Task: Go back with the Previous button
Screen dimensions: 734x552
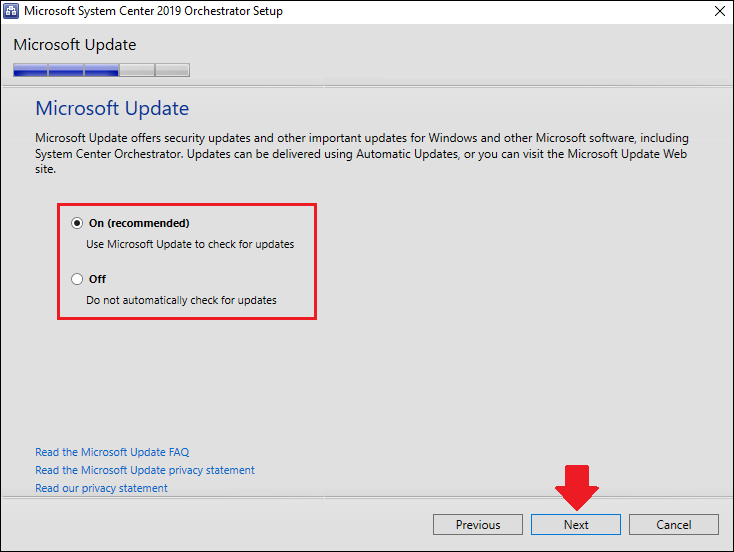Action: click(477, 524)
